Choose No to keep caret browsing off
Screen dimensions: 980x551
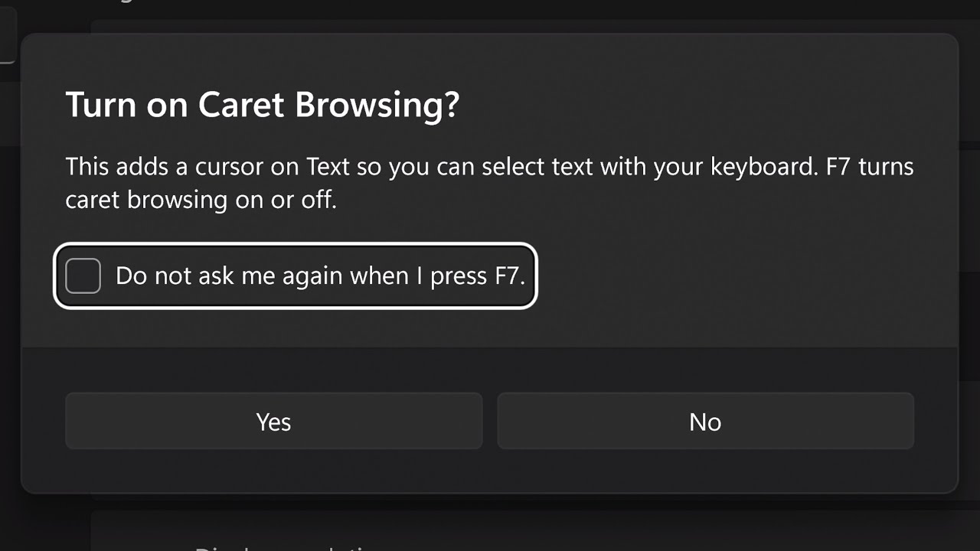pos(705,421)
